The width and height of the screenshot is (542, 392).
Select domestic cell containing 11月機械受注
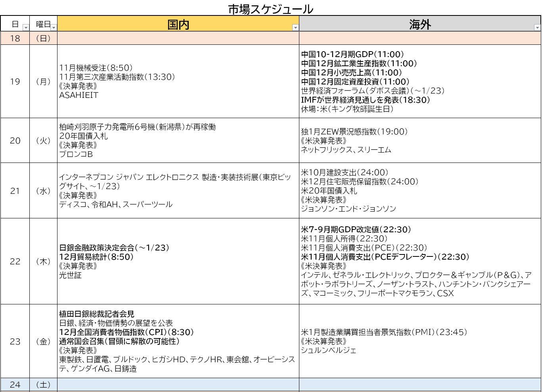point(178,82)
